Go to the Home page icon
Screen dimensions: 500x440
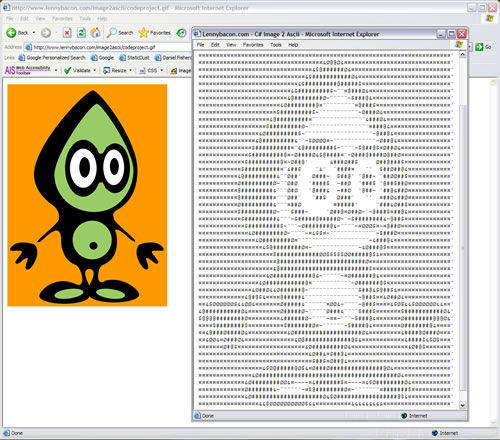[95, 32]
